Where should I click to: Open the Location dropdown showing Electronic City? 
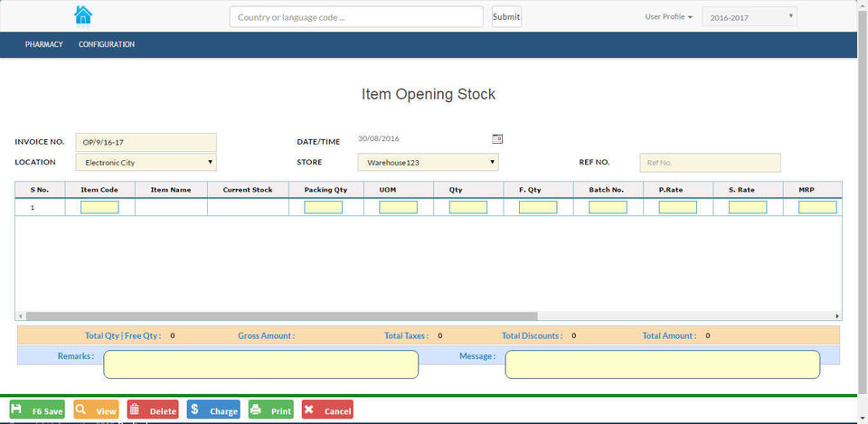(x=146, y=162)
